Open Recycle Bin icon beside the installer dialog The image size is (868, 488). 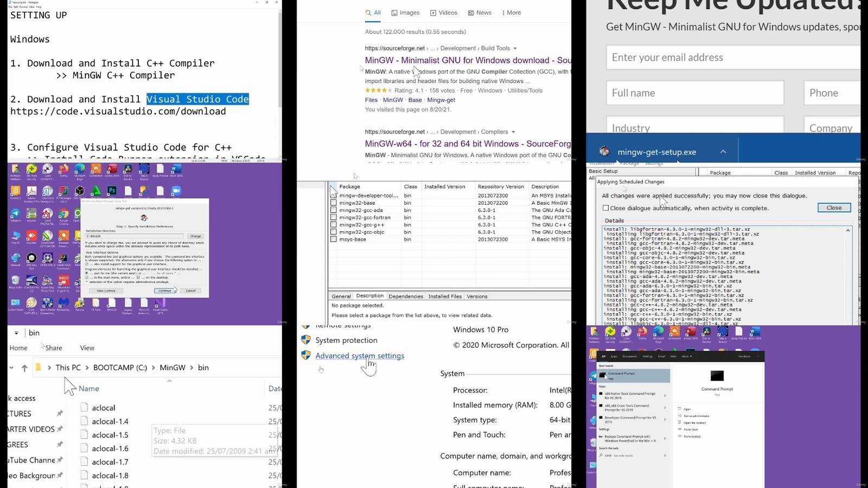pyautogui.click(x=15, y=280)
